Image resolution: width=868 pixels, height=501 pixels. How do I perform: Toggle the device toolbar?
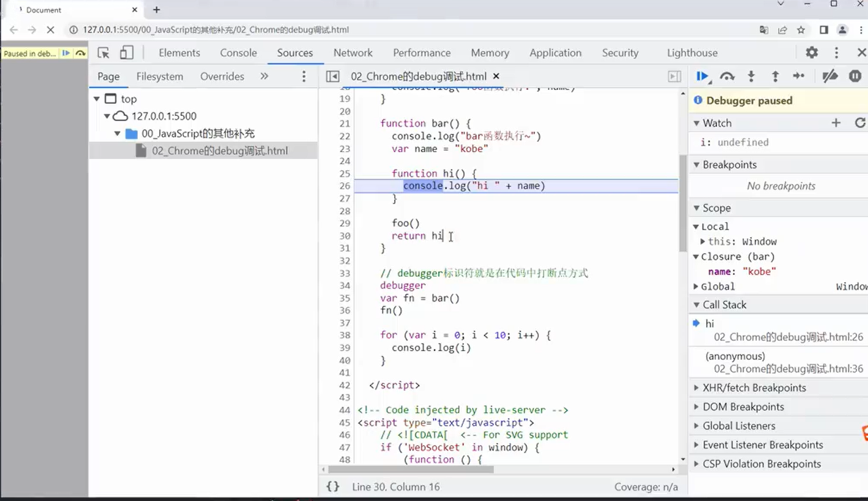(126, 53)
